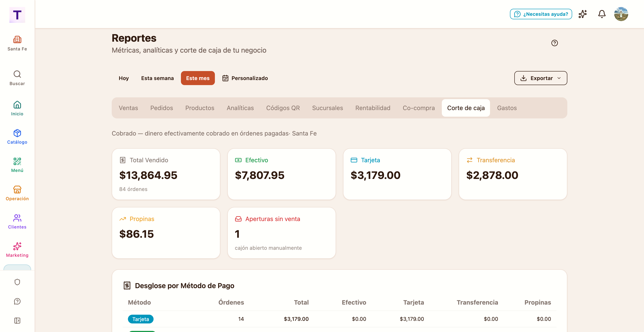Viewport: 644px width, 332px height.
Task: Open the Operación section
Action: coord(17,193)
